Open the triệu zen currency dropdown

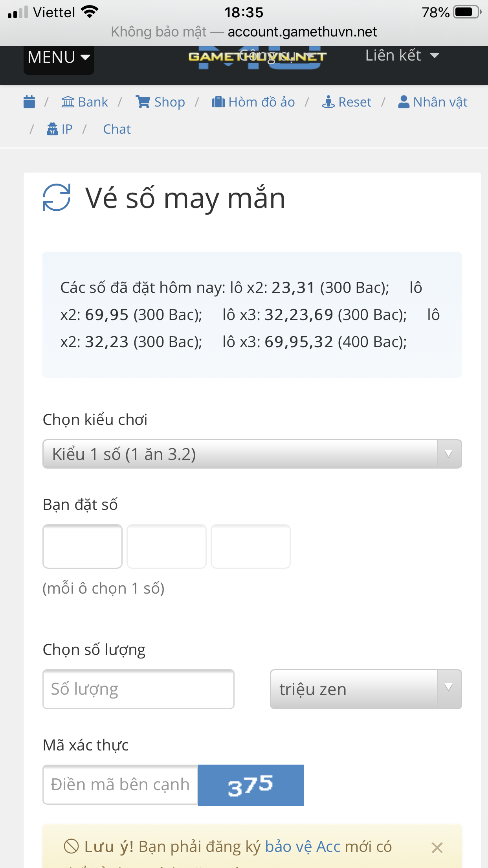pyautogui.click(x=365, y=689)
